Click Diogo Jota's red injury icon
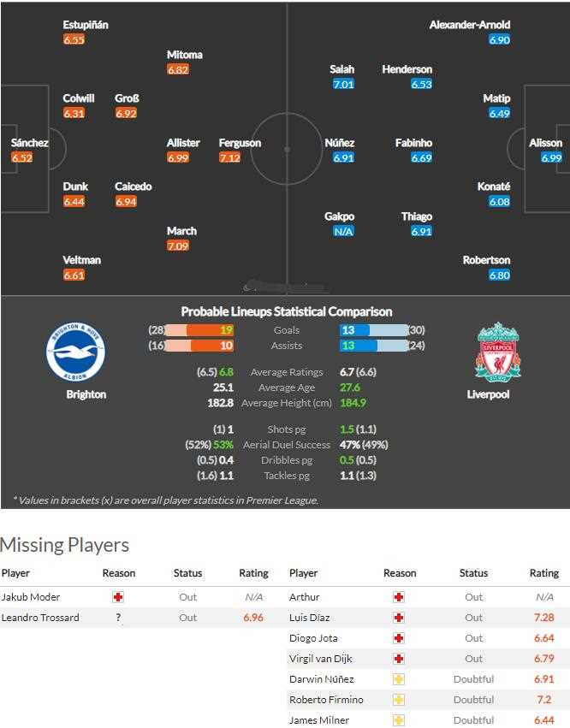Screen dimensions: 570x728 coord(399,638)
